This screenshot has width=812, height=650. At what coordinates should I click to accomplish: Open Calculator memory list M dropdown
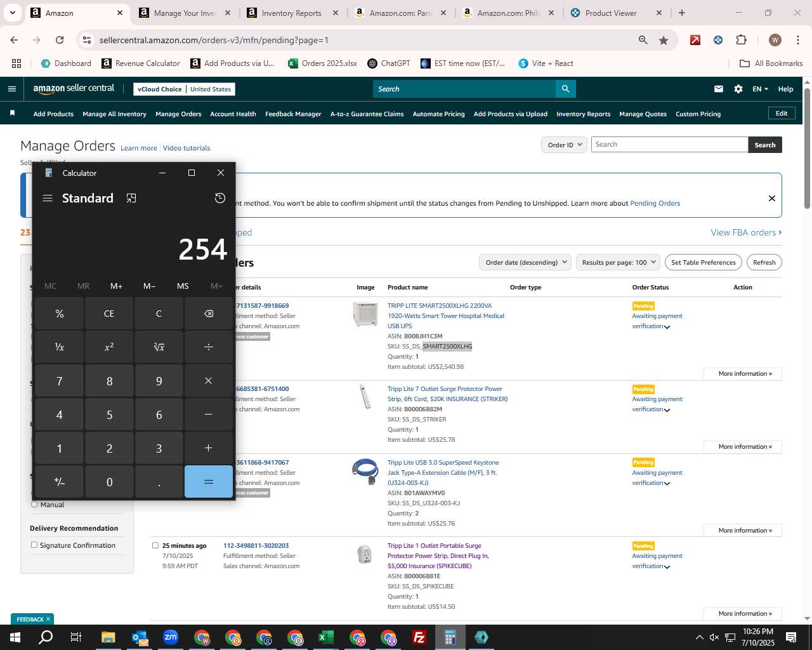tap(216, 286)
